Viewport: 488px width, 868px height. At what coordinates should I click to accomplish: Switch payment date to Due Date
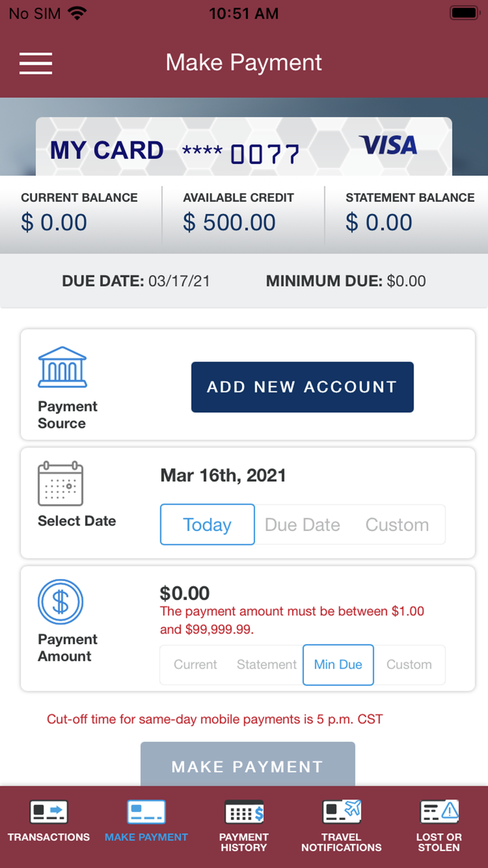[x=302, y=525]
